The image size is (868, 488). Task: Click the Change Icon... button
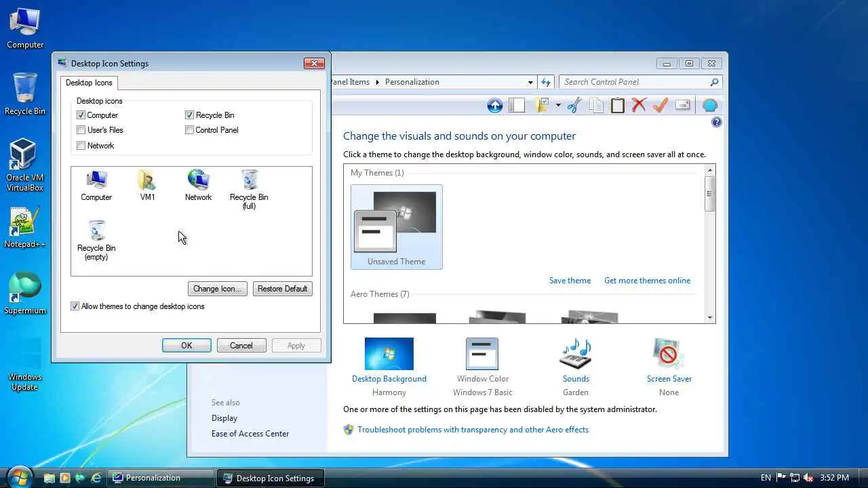[x=217, y=289]
